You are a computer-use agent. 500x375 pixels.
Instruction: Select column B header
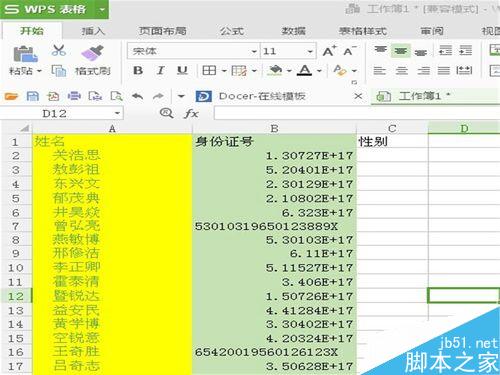[274, 129]
